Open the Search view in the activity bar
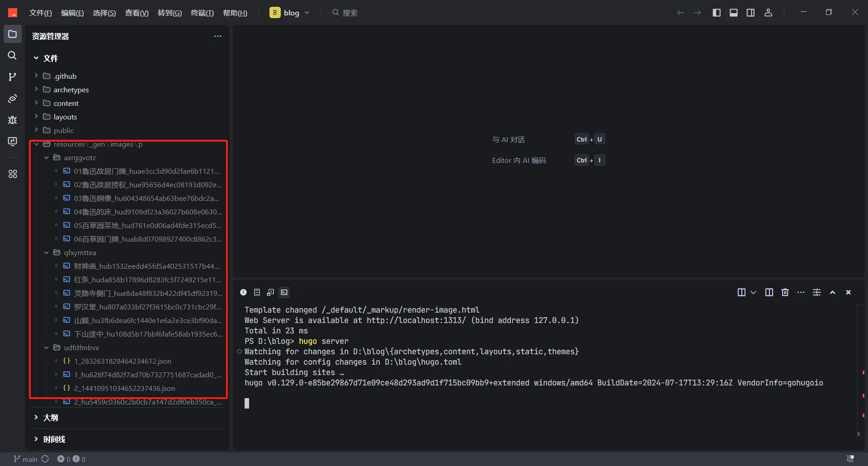The image size is (868, 466). [13, 56]
